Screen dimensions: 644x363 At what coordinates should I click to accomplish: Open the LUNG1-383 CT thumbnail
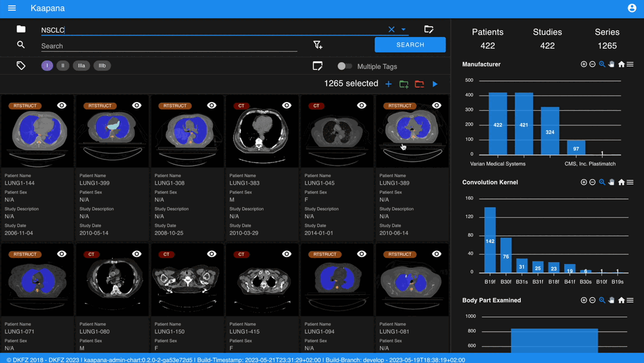tap(262, 131)
